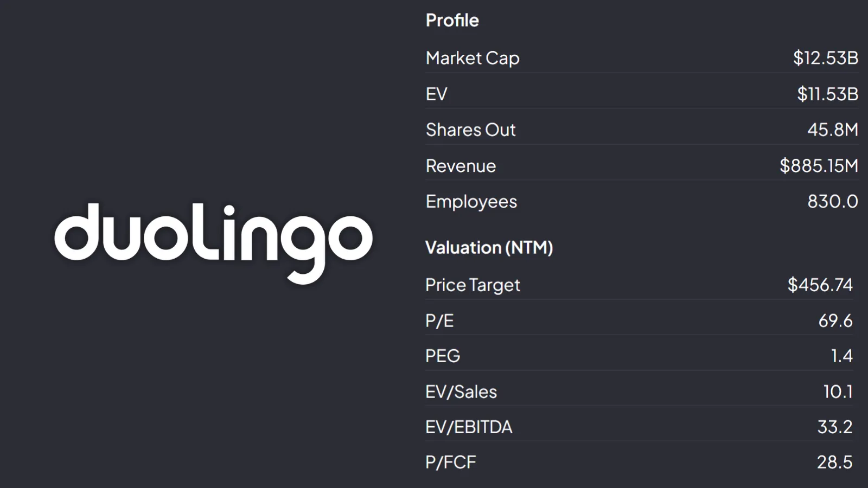Click the Valuation (NTM) heading

489,248
